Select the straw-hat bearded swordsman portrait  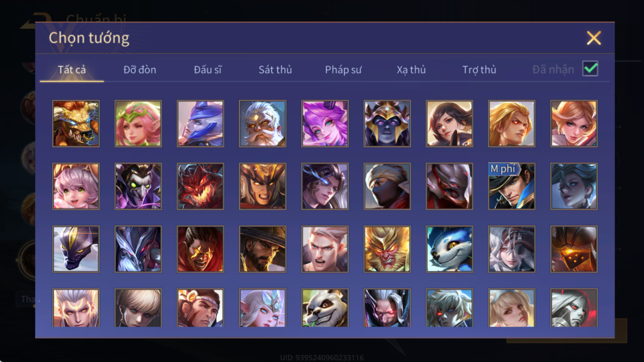(262, 249)
